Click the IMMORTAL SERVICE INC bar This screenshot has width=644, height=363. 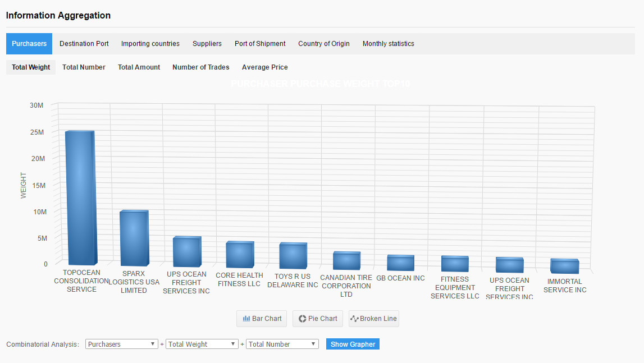tap(565, 266)
